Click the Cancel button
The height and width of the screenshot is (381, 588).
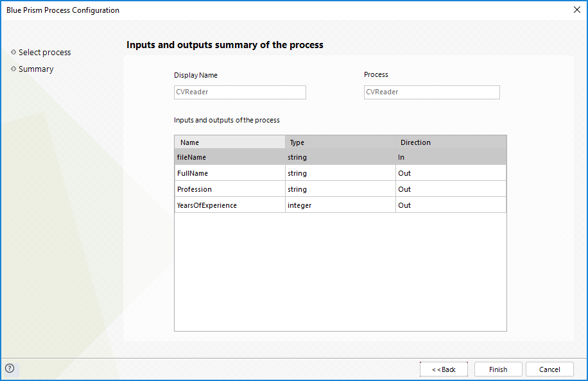click(549, 369)
